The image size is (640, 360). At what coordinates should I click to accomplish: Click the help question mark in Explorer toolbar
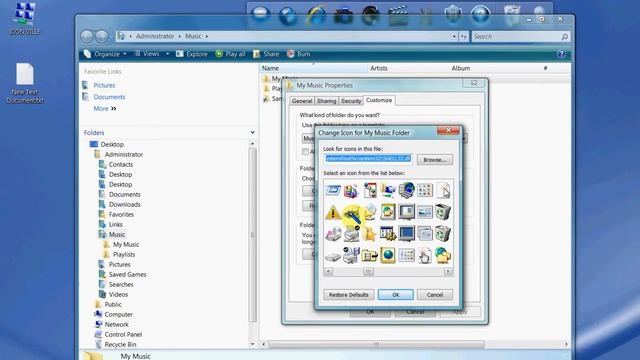[x=561, y=54]
